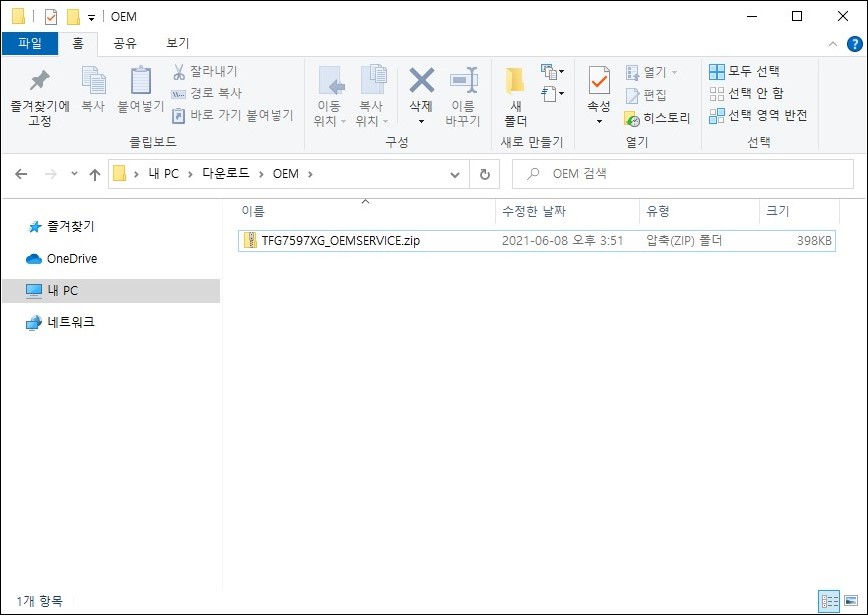The image size is (868, 615).
Task: Open 네트워크 in navigation pane
Action: (x=60, y=322)
